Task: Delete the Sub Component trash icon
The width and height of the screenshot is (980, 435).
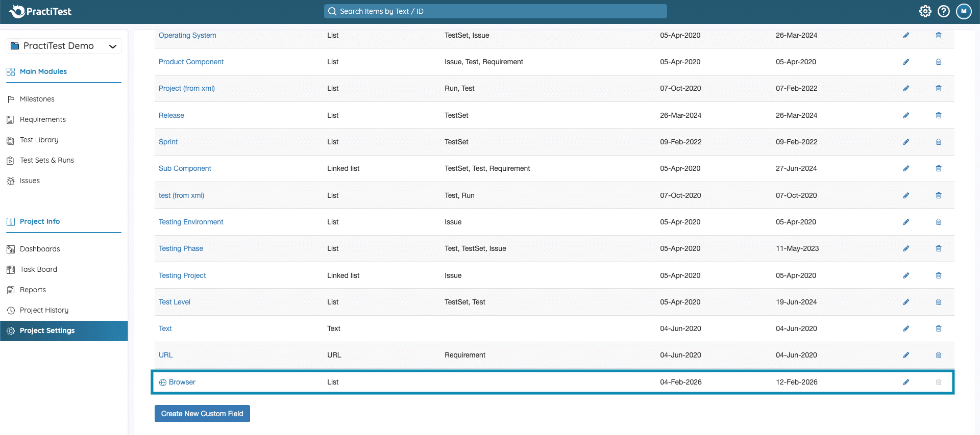Action: tap(938, 168)
